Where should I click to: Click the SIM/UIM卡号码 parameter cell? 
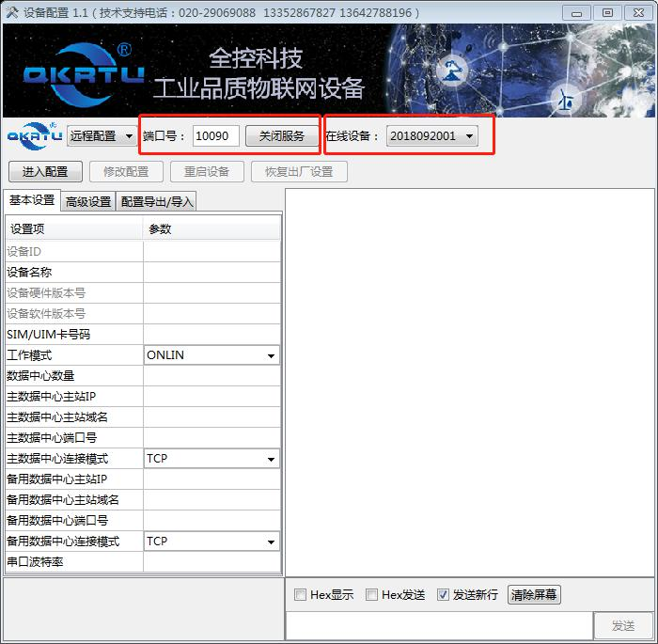tap(211, 335)
